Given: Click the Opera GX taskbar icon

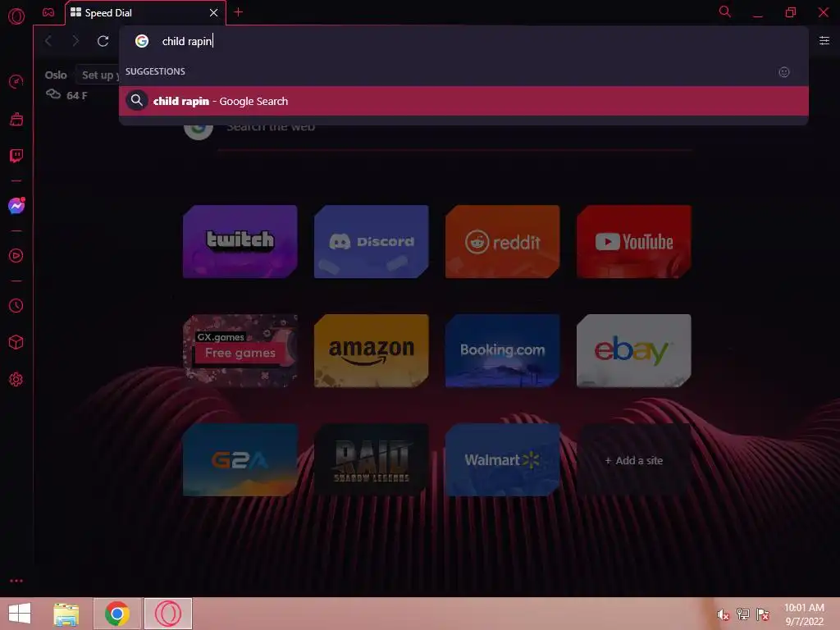Looking at the screenshot, I should coord(168,614).
